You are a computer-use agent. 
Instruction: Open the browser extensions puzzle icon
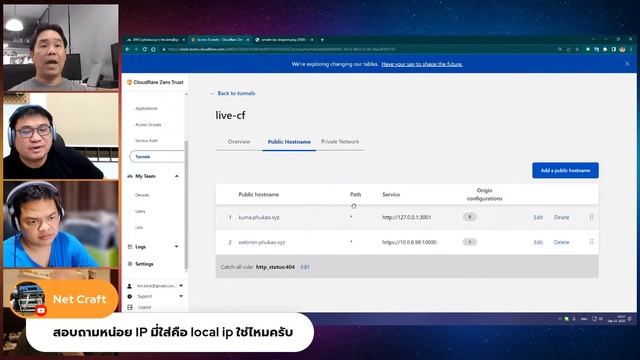click(x=605, y=49)
